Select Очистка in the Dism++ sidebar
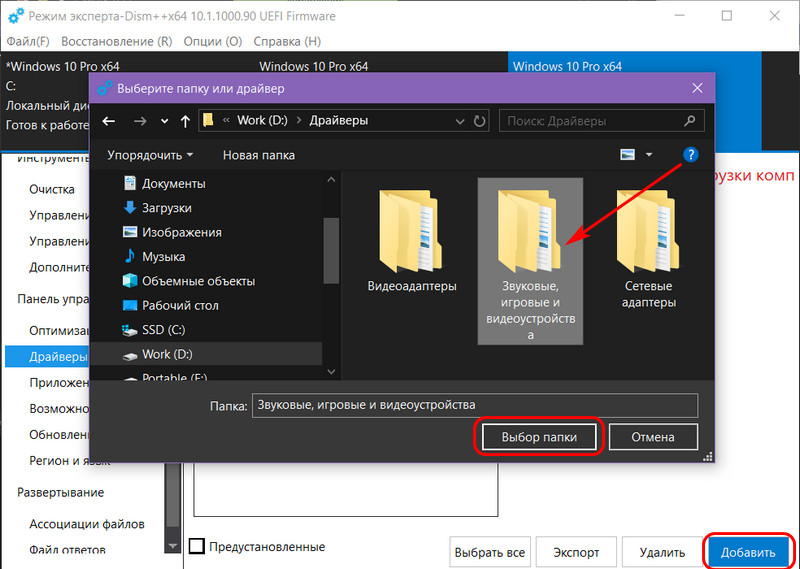The height and width of the screenshot is (569, 800). click(52, 189)
